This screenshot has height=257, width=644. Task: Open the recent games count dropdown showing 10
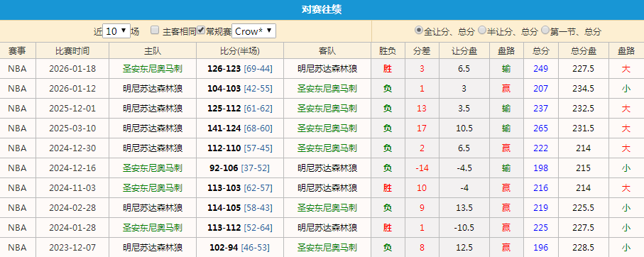point(116,31)
